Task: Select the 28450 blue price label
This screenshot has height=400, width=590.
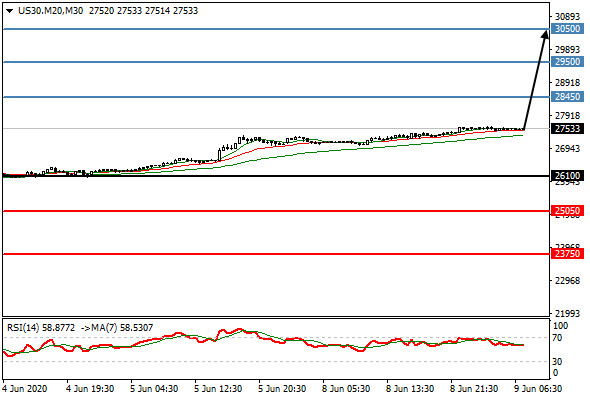Action: pyautogui.click(x=568, y=97)
